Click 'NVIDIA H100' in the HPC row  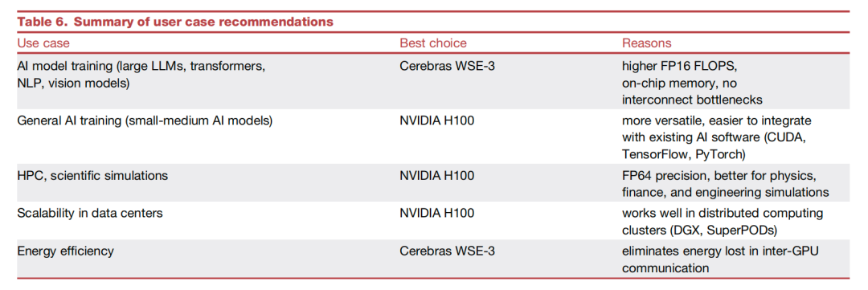pyautogui.click(x=436, y=176)
